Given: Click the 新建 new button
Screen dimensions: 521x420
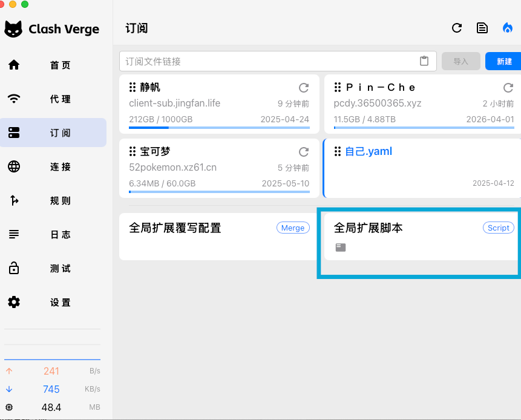Looking at the screenshot, I should click(503, 61).
